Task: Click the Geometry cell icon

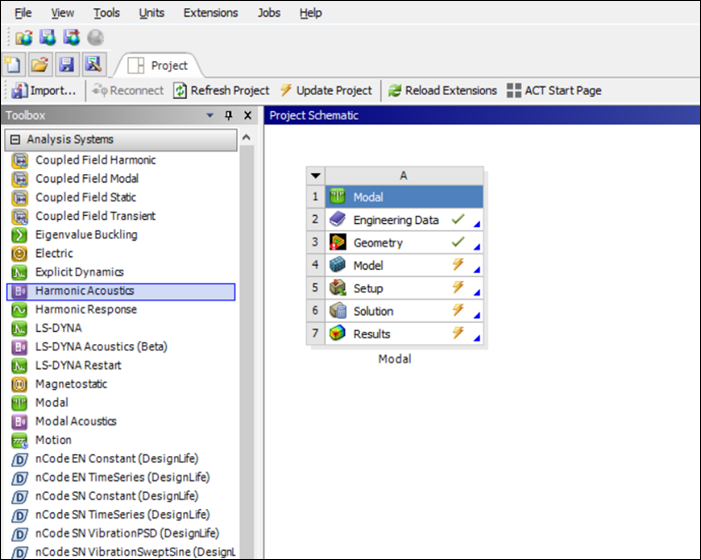Action: 337,243
